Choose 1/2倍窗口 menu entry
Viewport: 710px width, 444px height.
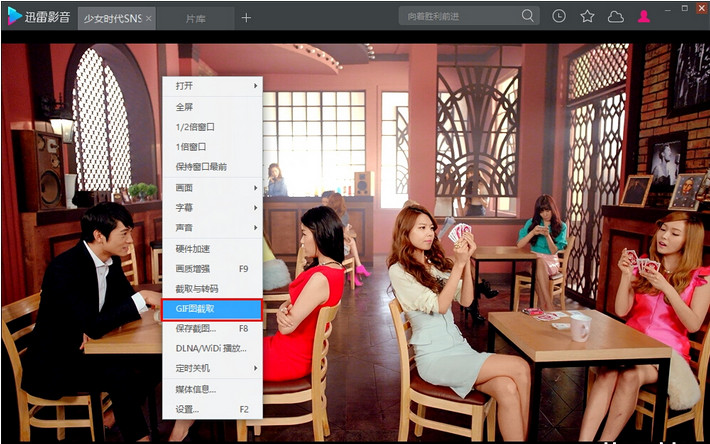tap(212, 127)
